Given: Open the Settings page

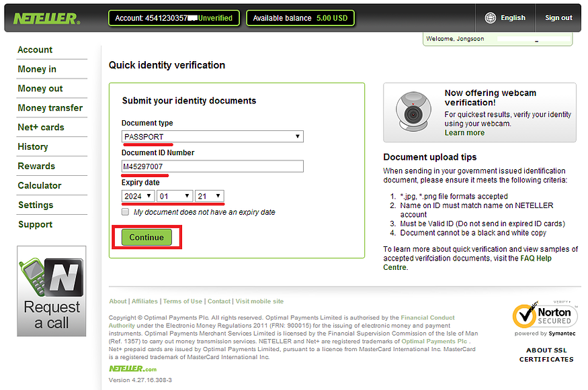Looking at the screenshot, I should [x=36, y=205].
